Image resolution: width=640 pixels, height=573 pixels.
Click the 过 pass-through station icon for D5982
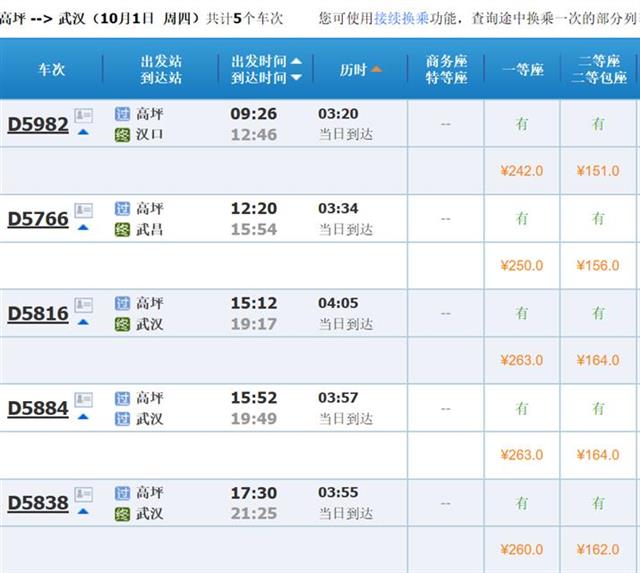tap(122, 114)
